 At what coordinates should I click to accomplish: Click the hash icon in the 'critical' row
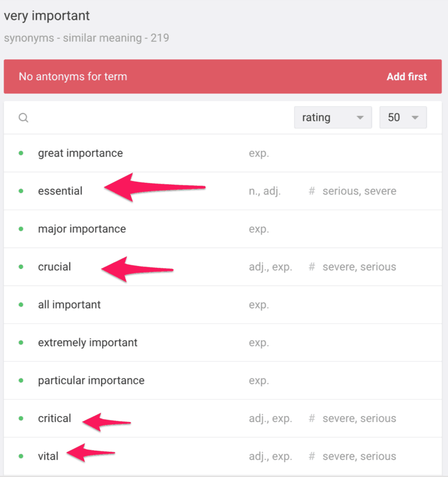pyautogui.click(x=311, y=418)
